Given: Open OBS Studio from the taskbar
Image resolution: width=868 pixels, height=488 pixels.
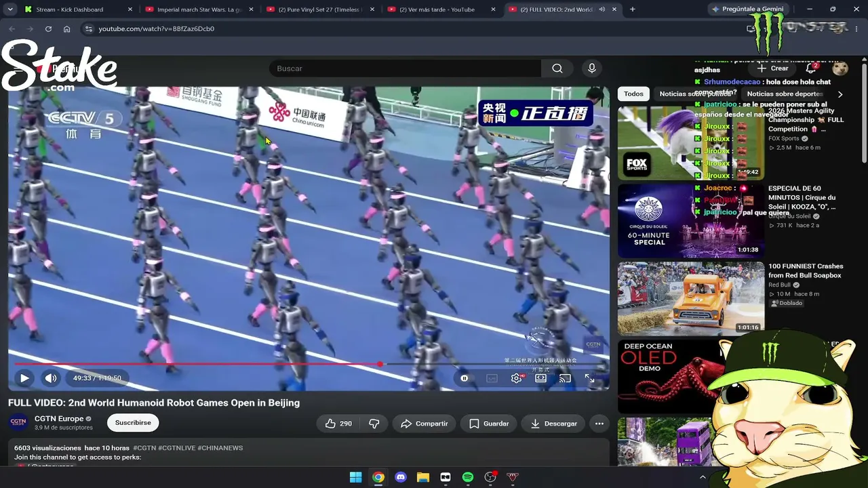Looking at the screenshot, I should click(x=490, y=477).
